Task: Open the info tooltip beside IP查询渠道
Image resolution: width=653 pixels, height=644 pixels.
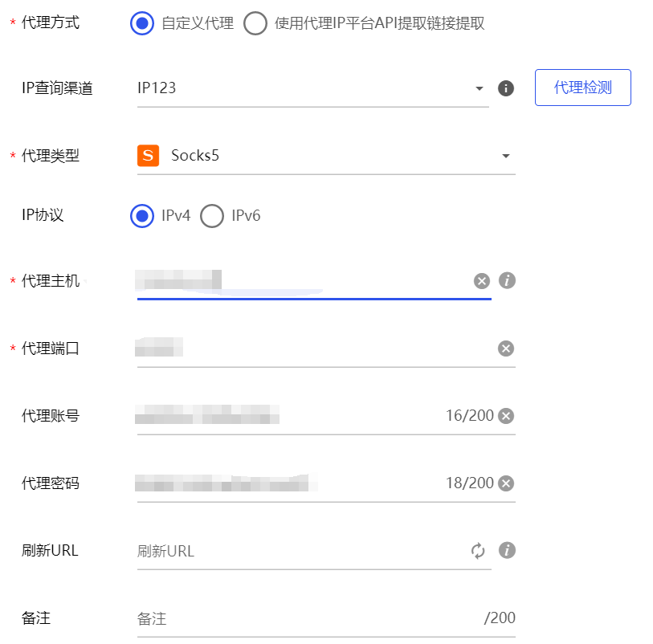Action: [x=505, y=88]
